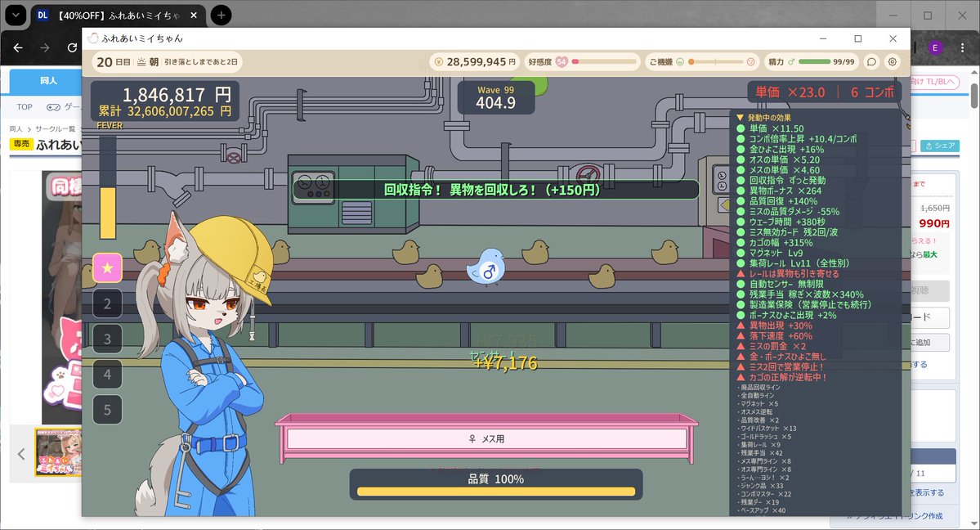
Task: Select slot number 2
Action: click(x=108, y=303)
